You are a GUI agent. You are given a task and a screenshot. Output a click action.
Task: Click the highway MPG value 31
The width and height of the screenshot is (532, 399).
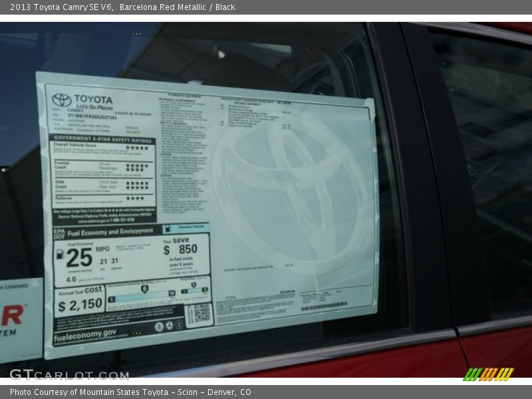[114, 261]
